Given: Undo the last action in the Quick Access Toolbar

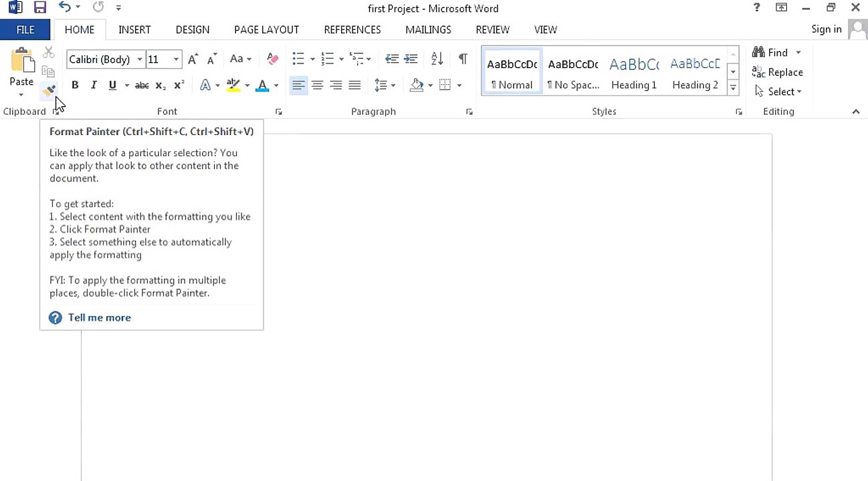Looking at the screenshot, I should point(64,7).
